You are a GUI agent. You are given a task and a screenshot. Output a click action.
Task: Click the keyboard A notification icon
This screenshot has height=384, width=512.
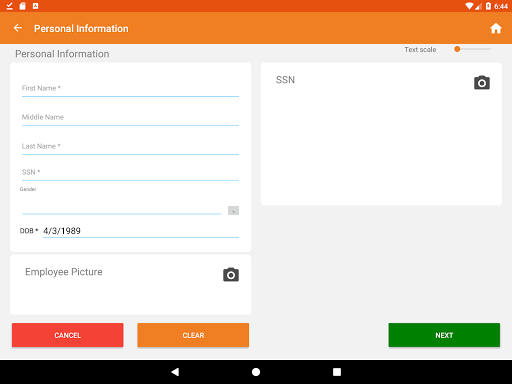tap(35, 6)
